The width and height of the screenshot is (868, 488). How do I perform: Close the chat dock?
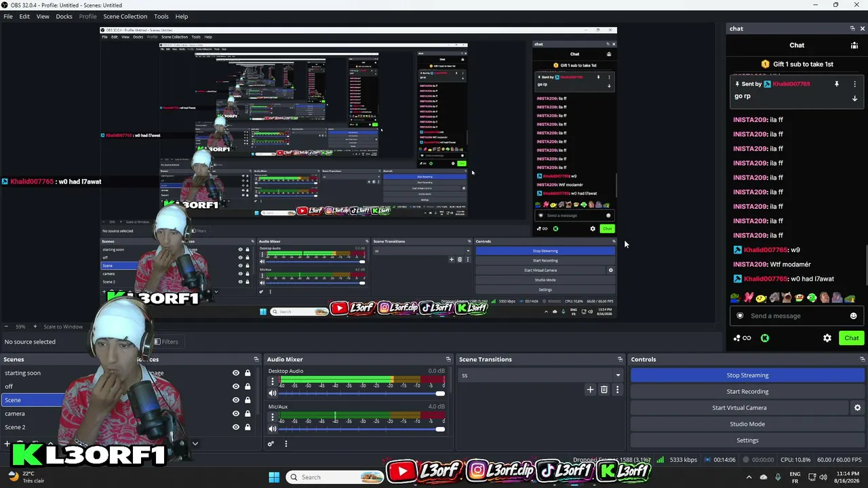click(x=863, y=28)
